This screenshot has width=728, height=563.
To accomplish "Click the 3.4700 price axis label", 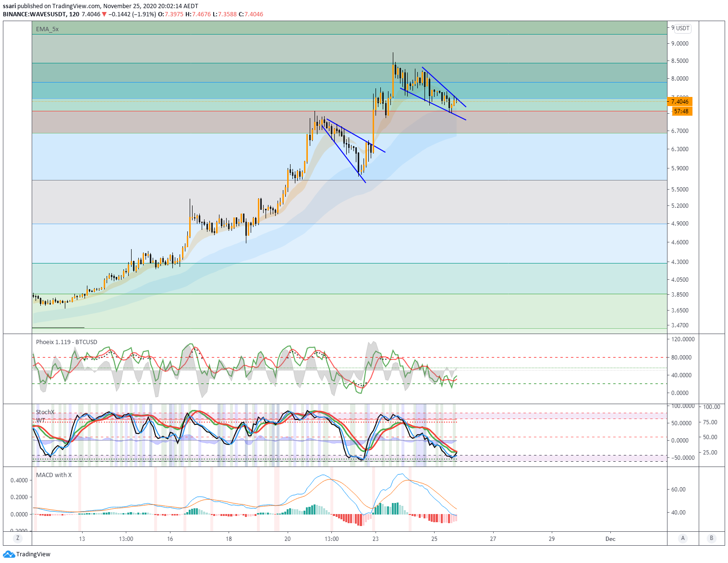I will [680, 325].
